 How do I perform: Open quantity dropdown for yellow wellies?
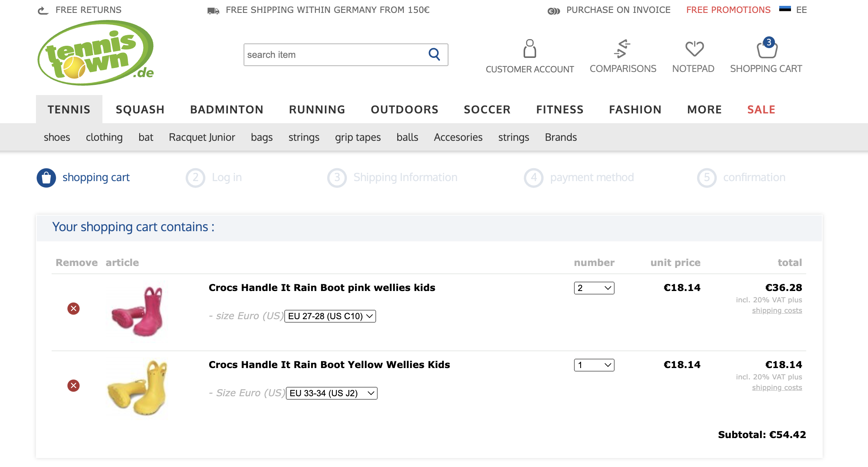point(594,365)
